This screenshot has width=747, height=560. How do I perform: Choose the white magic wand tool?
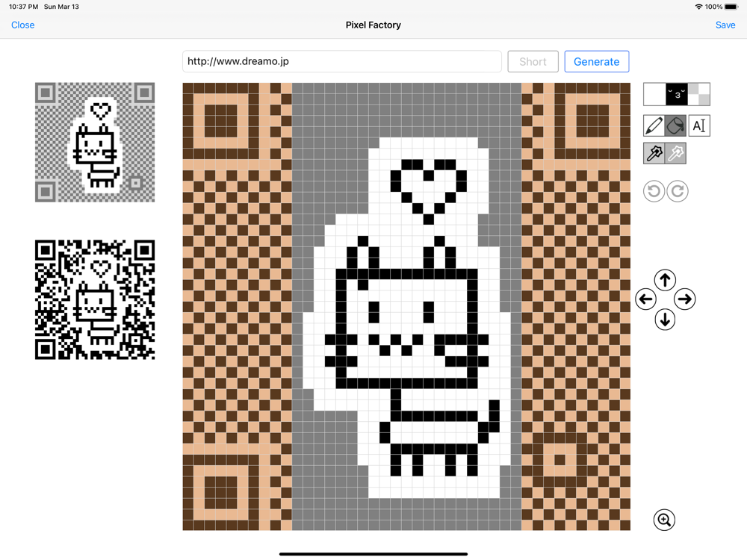[675, 153]
